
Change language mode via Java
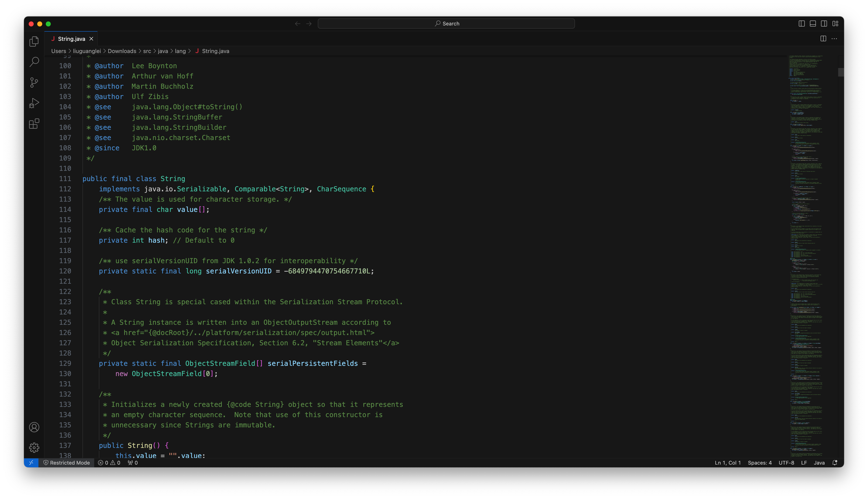819,463
